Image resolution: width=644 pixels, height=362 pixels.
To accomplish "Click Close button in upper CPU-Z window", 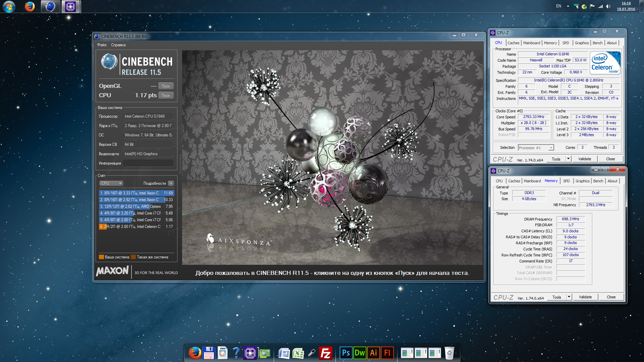I will click(x=610, y=159).
